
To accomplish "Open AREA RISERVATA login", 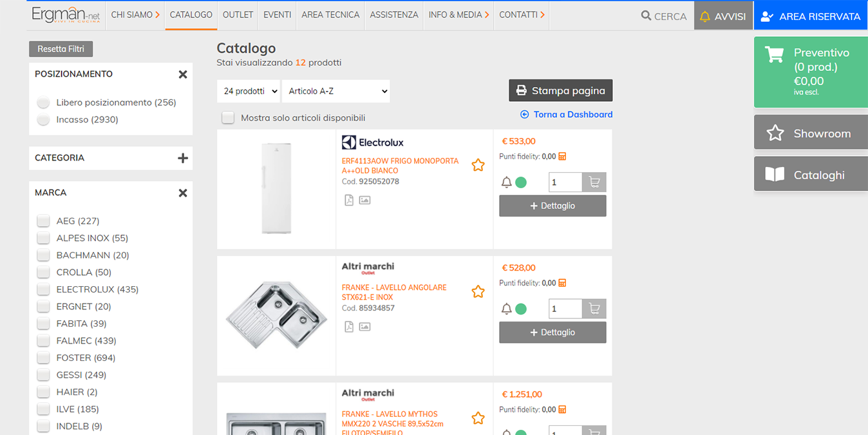I will coord(811,16).
